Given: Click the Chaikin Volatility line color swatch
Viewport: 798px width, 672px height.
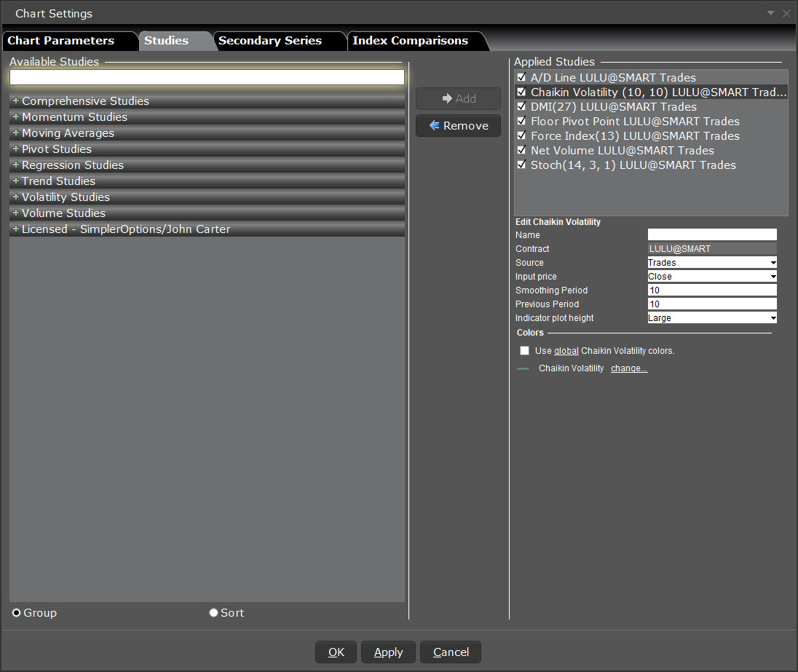Looking at the screenshot, I should [523, 369].
